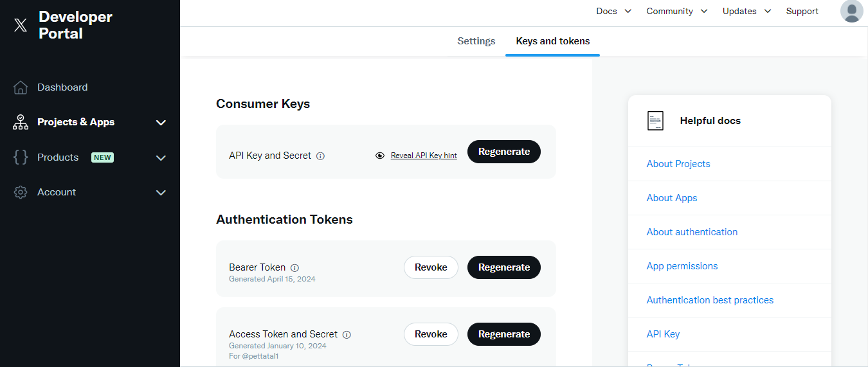Switch to the Settings tab
Viewport: 868px width, 367px height.
pyautogui.click(x=476, y=41)
